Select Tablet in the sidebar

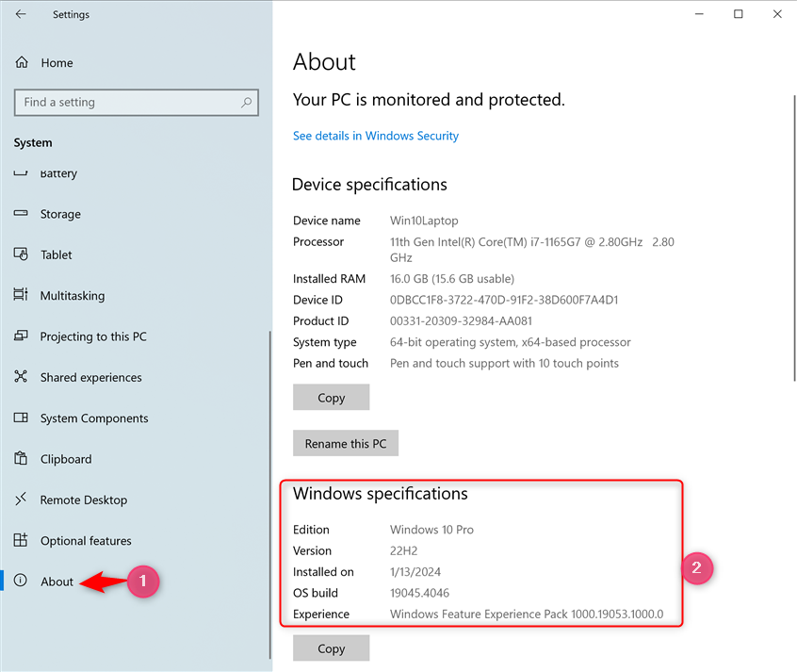(x=57, y=254)
